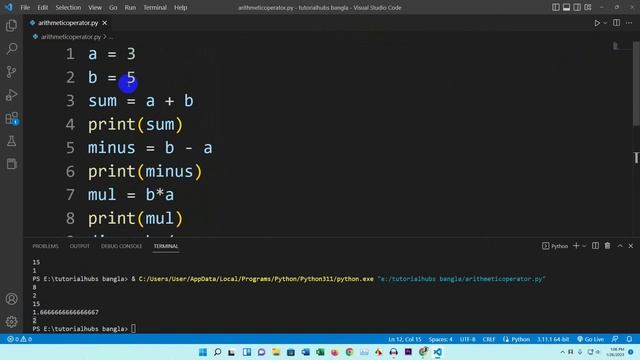Open the Accounts menu icon
Viewport: 640px width, 360px height.
(11, 299)
